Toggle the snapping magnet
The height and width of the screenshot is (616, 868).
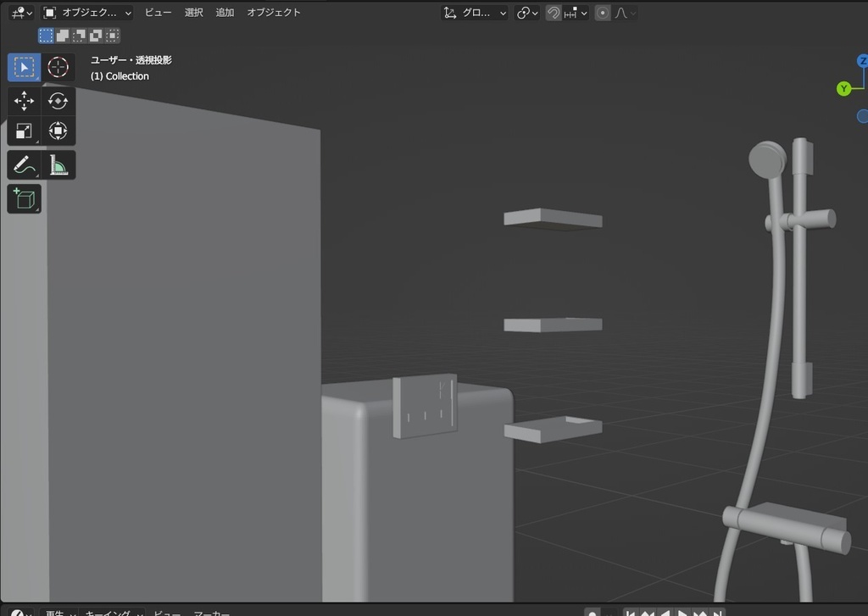pyautogui.click(x=552, y=13)
